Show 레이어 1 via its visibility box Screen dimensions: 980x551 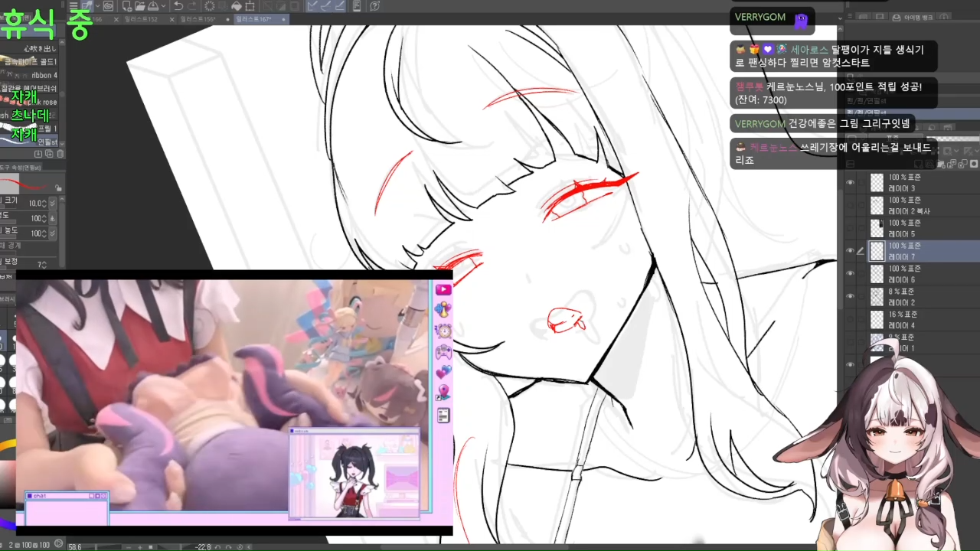[850, 343]
